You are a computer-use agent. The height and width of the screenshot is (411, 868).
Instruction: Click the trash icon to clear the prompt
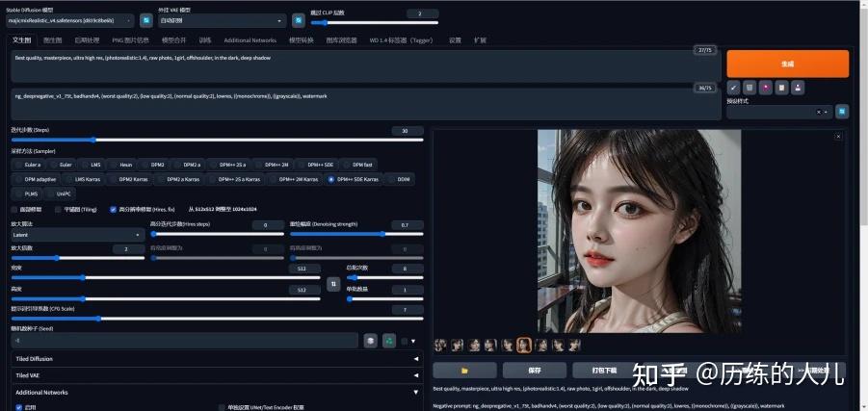(x=750, y=87)
